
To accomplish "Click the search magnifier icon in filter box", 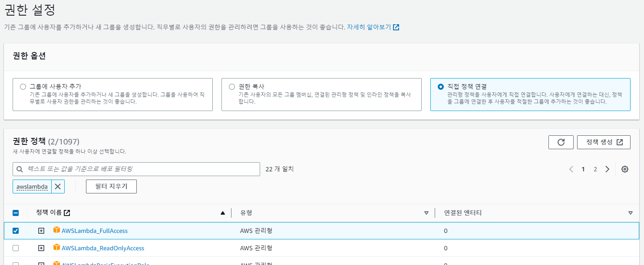I will click(20, 169).
